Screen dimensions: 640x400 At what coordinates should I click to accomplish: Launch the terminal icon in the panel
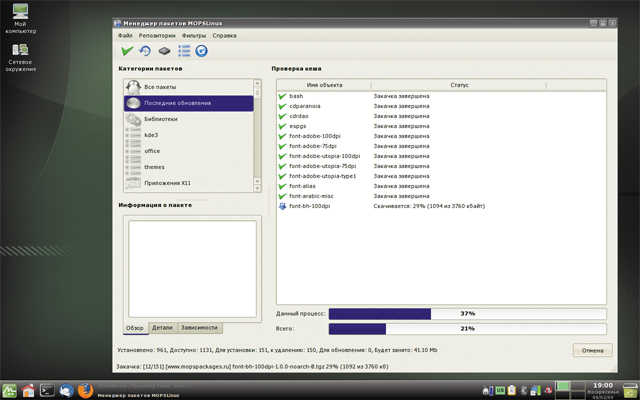[47, 390]
